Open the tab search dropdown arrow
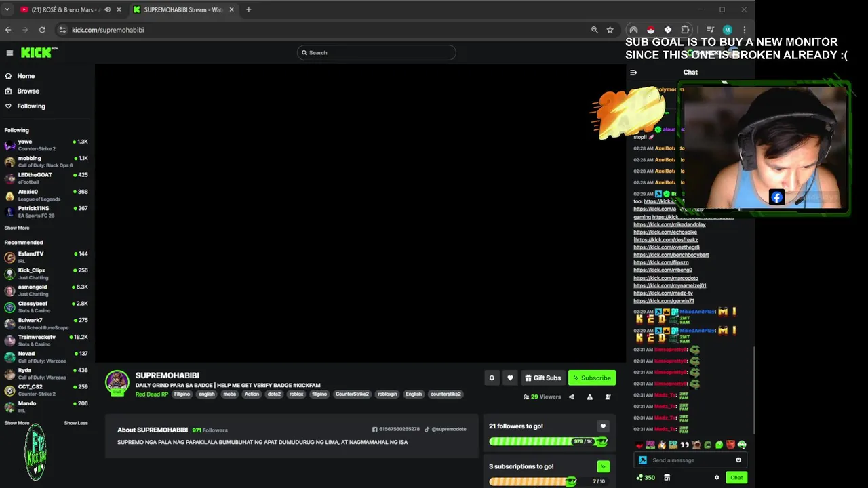Screen dimensions: 868x488 7,9
